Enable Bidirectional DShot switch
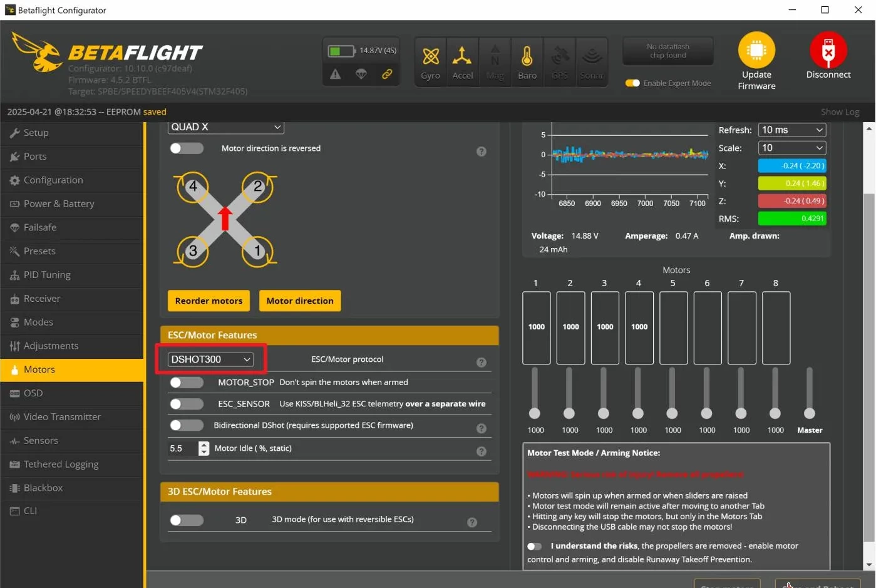This screenshot has width=876, height=588. click(187, 425)
